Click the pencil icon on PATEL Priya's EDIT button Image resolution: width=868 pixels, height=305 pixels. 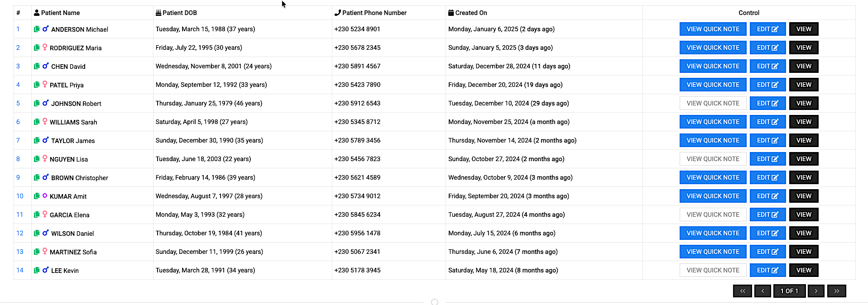pyautogui.click(x=775, y=85)
